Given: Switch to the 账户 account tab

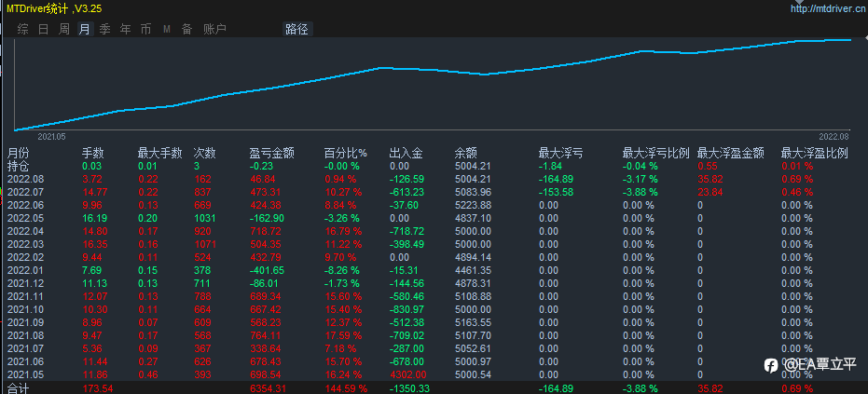Looking at the screenshot, I should 214,29.
